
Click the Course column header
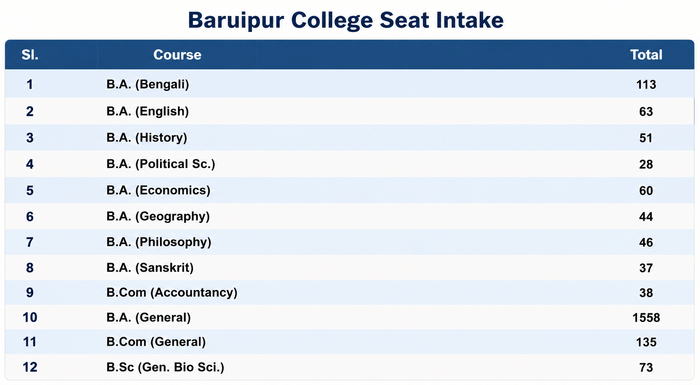pos(177,54)
